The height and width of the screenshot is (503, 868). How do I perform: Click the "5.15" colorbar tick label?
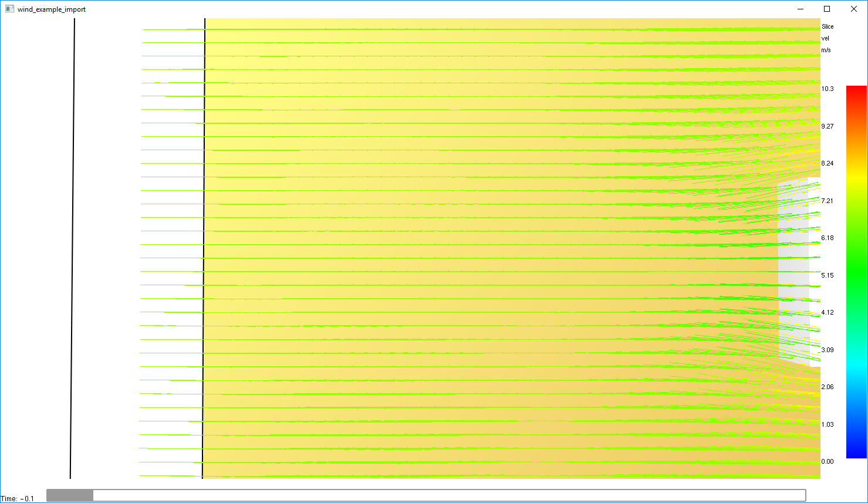(827, 275)
